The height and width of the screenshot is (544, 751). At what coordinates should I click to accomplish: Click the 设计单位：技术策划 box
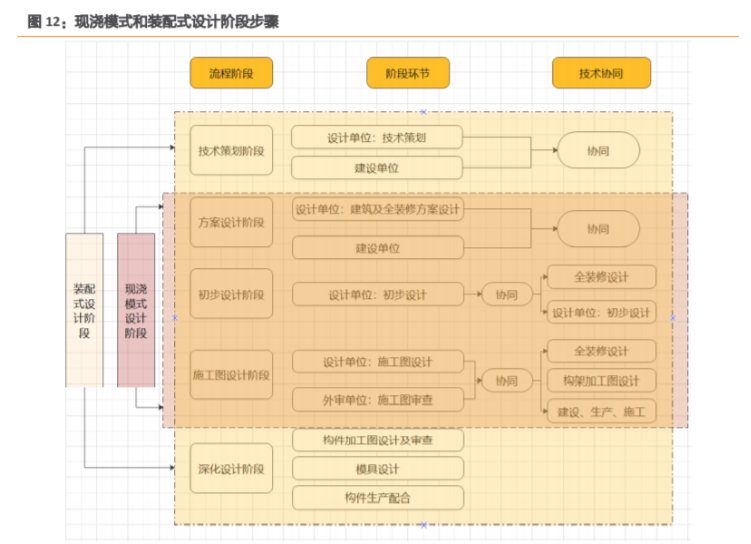pyautogui.click(x=377, y=138)
